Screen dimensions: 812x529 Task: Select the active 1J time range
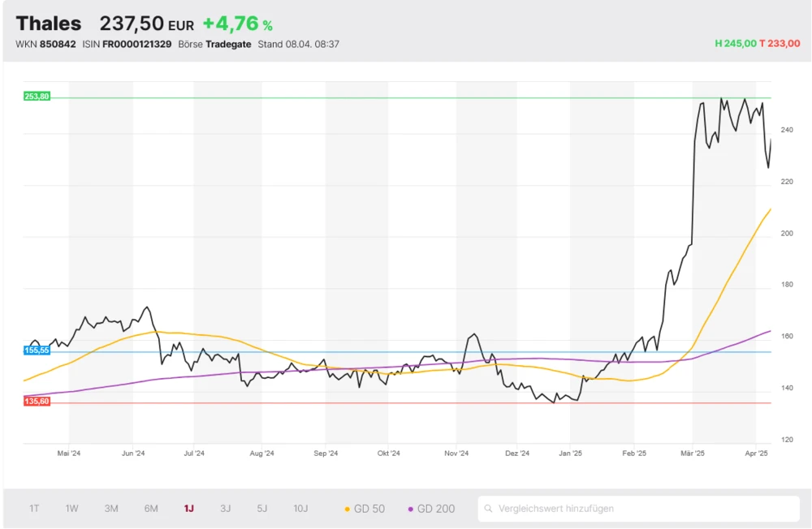coord(188,509)
